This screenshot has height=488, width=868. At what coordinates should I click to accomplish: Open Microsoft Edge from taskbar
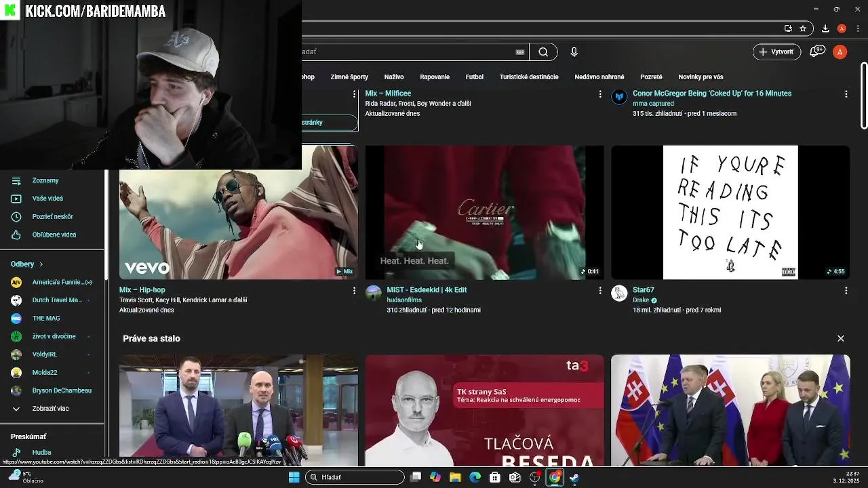pyautogui.click(x=475, y=477)
